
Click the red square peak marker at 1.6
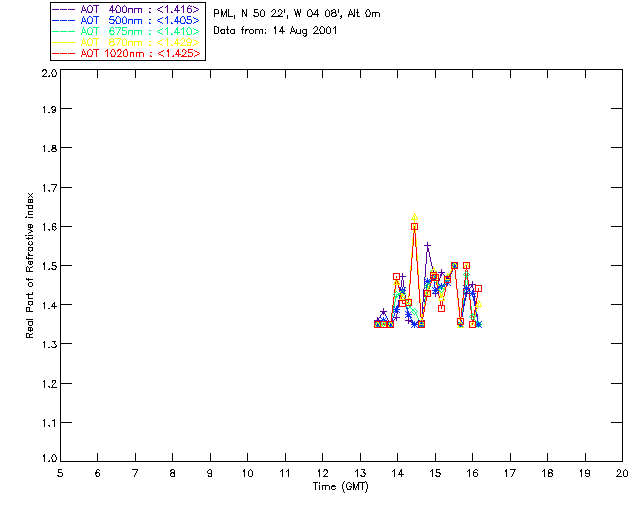(415, 227)
